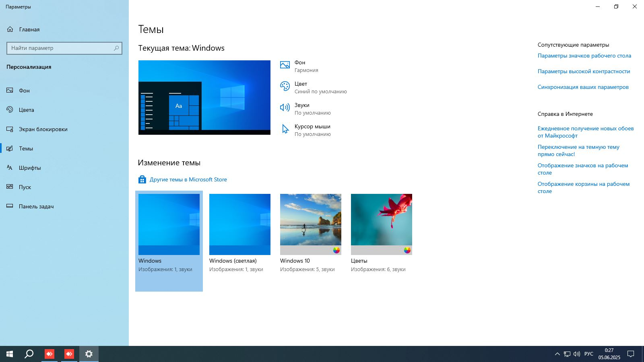Open Другие темы в Microsoft Store link
This screenshot has height=362, width=644.
click(188, 179)
